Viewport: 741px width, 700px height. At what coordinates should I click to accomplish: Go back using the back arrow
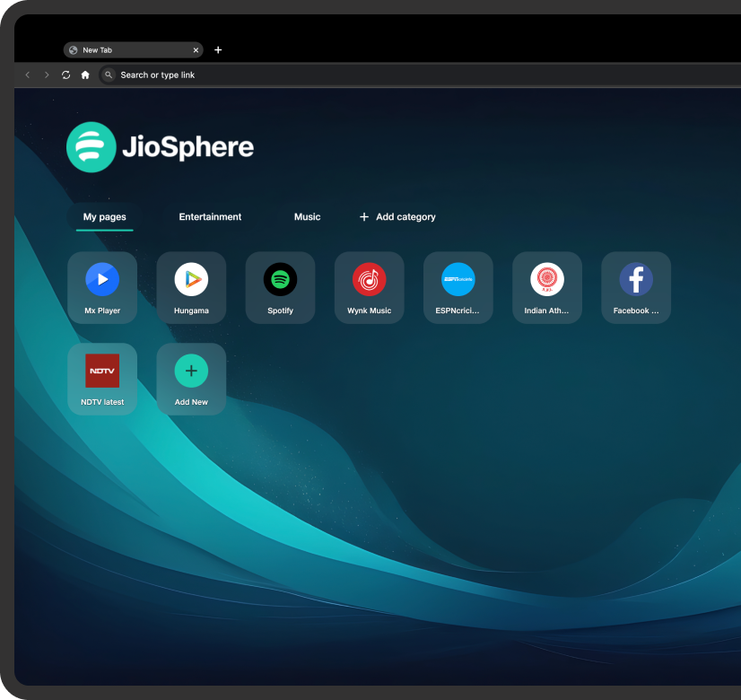click(x=28, y=74)
